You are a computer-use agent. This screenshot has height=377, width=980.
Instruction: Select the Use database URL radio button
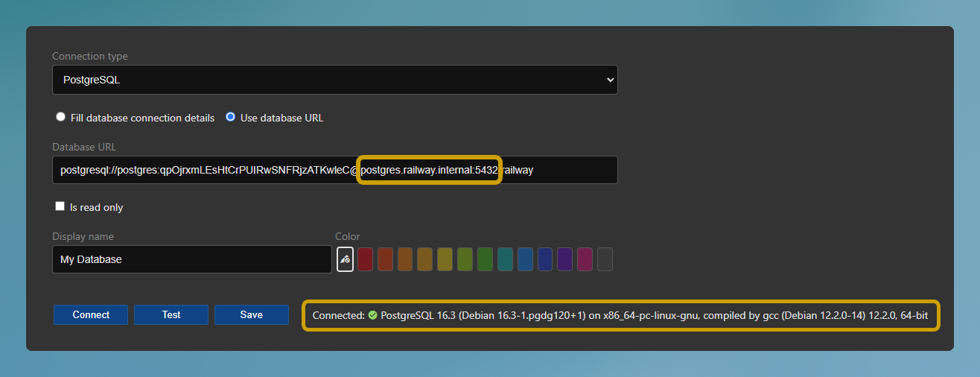[x=231, y=117]
